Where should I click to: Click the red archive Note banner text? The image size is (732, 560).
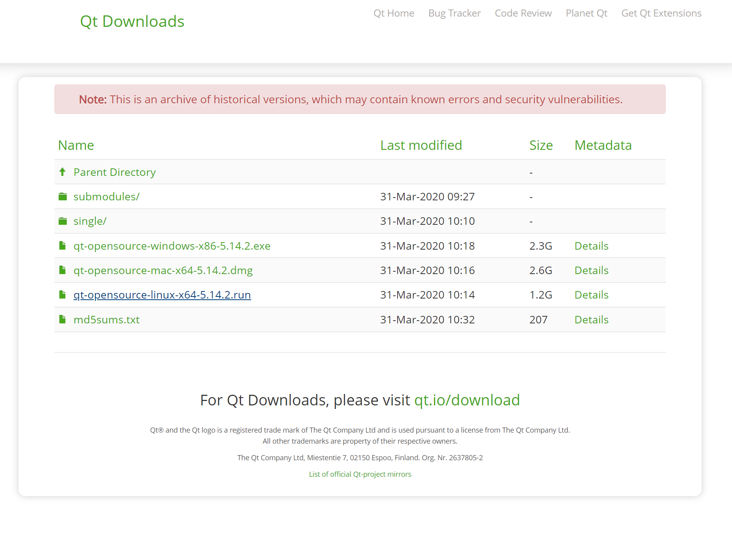tap(351, 99)
